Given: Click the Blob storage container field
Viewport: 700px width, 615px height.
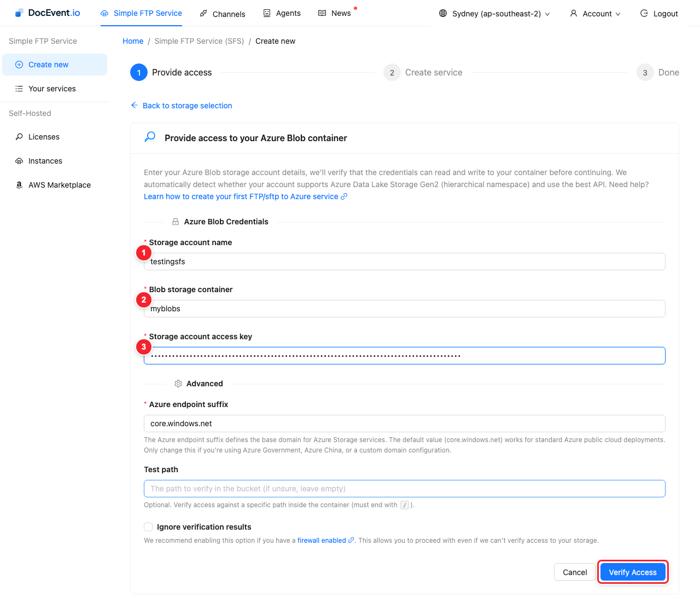Looking at the screenshot, I should pos(405,309).
